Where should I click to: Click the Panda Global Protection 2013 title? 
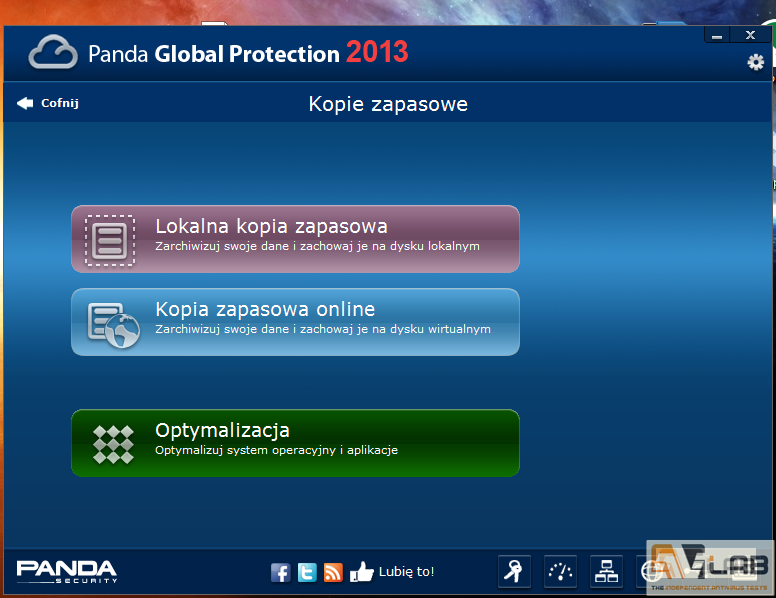pyautogui.click(x=248, y=52)
